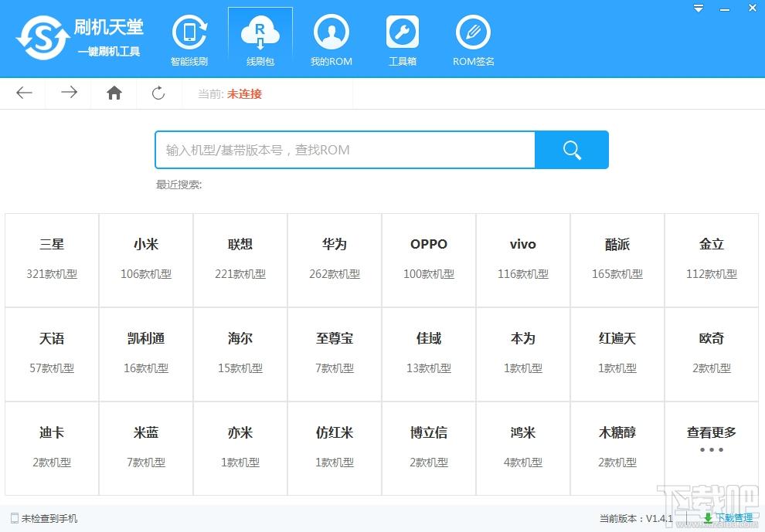Screen dimensions: 765x532
Task: Switch to the 线刷包 tab
Action: [260, 40]
